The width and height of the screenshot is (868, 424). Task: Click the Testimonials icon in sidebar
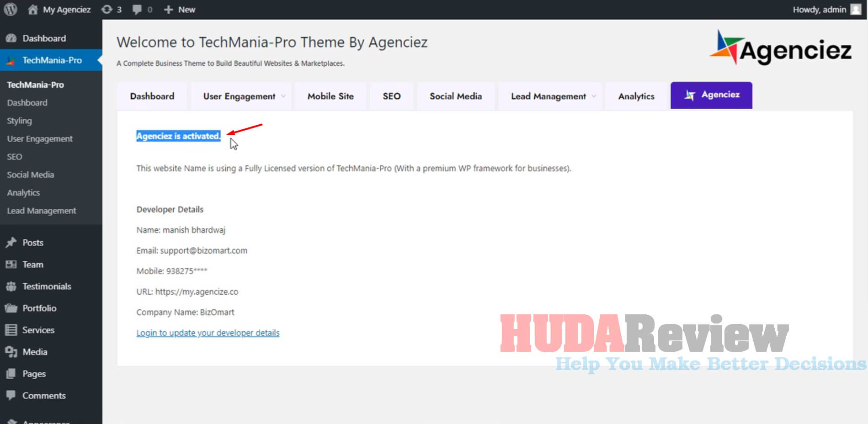(x=11, y=286)
